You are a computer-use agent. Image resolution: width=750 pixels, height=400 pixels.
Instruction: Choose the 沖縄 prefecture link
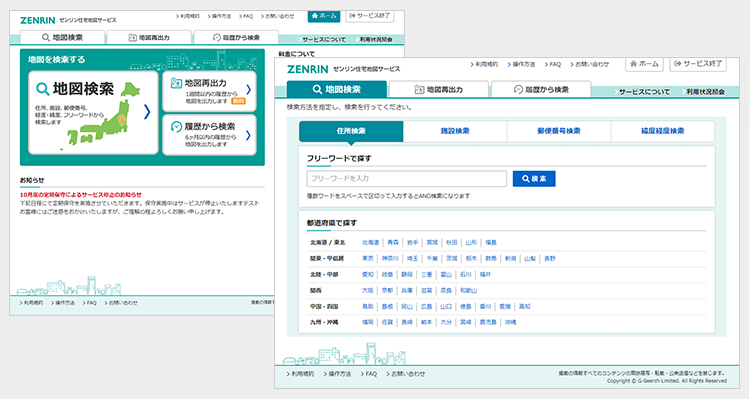click(511, 322)
